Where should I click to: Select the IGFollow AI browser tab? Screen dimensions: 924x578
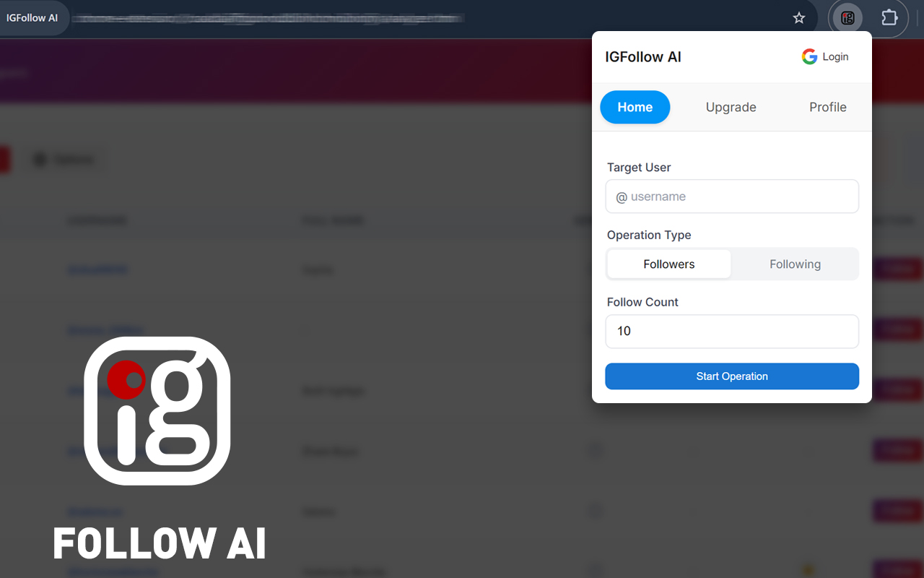(32, 18)
